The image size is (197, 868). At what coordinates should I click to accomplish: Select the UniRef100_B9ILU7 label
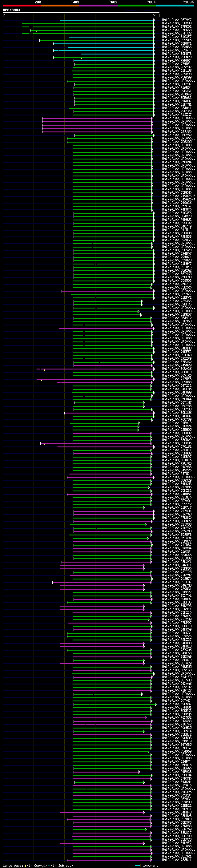tap(177, 582)
